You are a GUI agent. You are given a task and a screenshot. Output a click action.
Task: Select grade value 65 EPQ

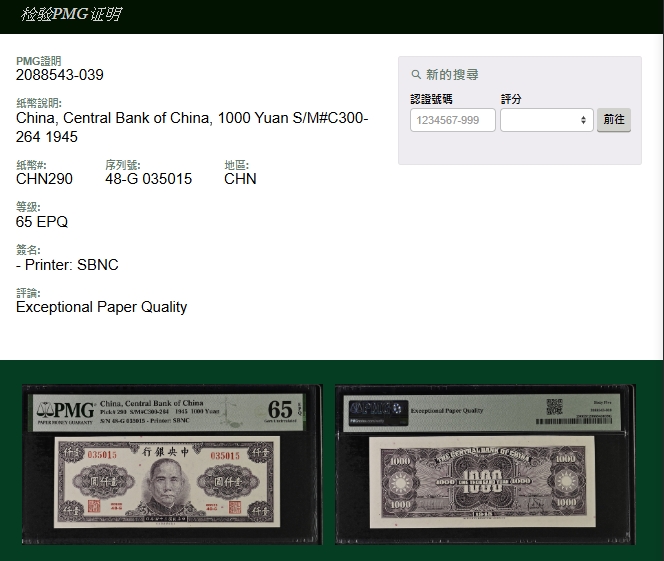(42, 221)
